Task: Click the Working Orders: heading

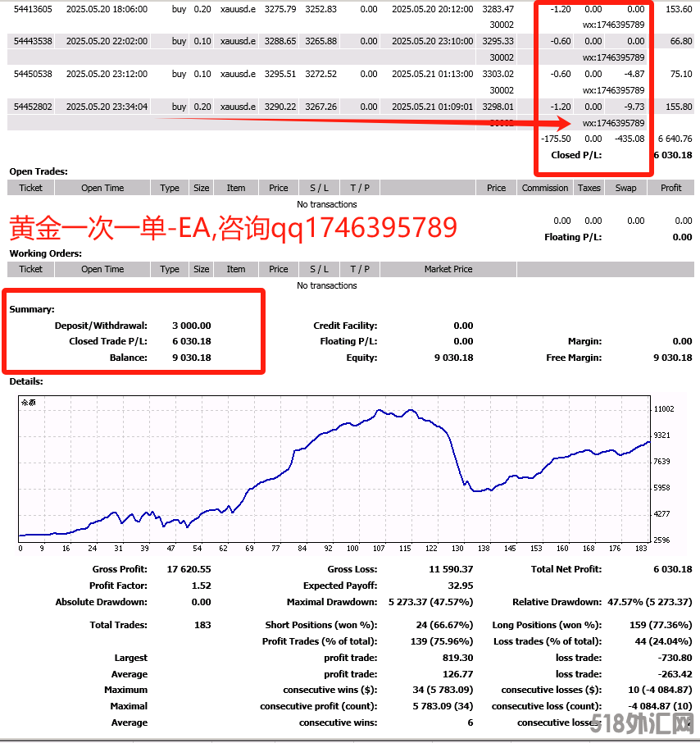Action: pyautogui.click(x=45, y=253)
